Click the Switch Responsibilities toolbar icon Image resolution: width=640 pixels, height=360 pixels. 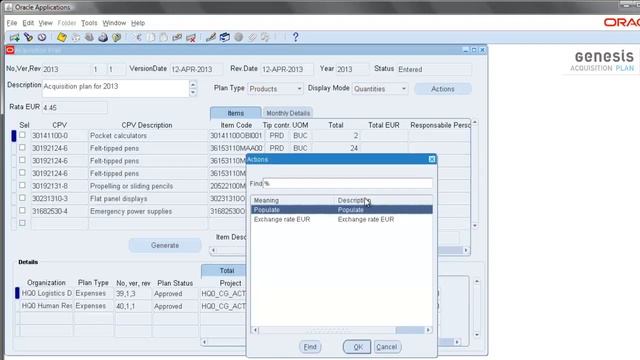(x=89, y=38)
